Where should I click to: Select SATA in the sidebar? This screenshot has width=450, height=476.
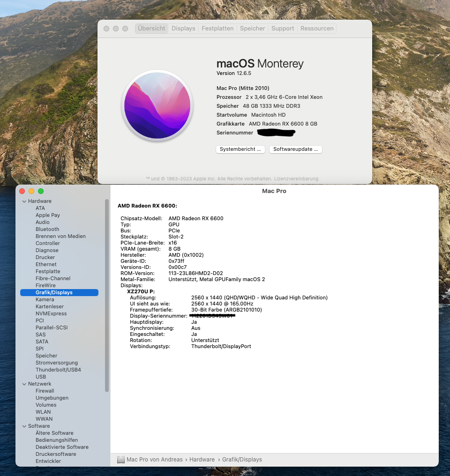click(42, 342)
